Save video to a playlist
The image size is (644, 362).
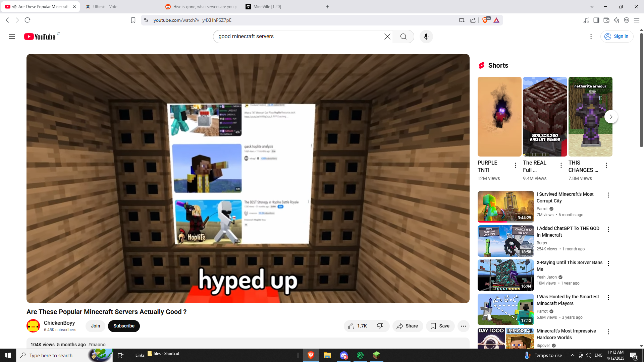point(440,326)
